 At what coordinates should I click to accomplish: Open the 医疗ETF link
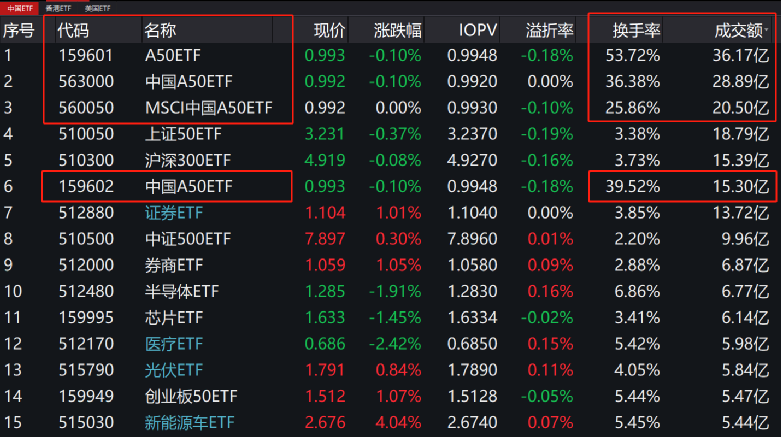pos(174,344)
